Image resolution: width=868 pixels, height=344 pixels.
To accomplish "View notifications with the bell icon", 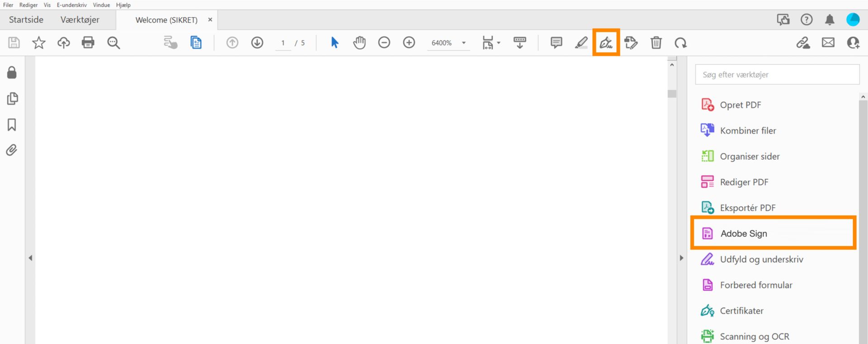I will coord(830,19).
